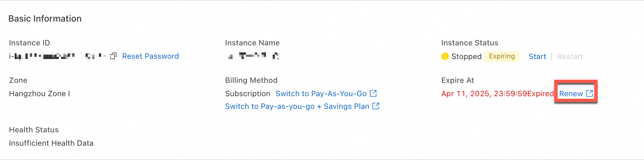Click external-link icon after Switch to Pay-As-You-Go
The height and width of the screenshot is (160, 644).
[373, 93]
